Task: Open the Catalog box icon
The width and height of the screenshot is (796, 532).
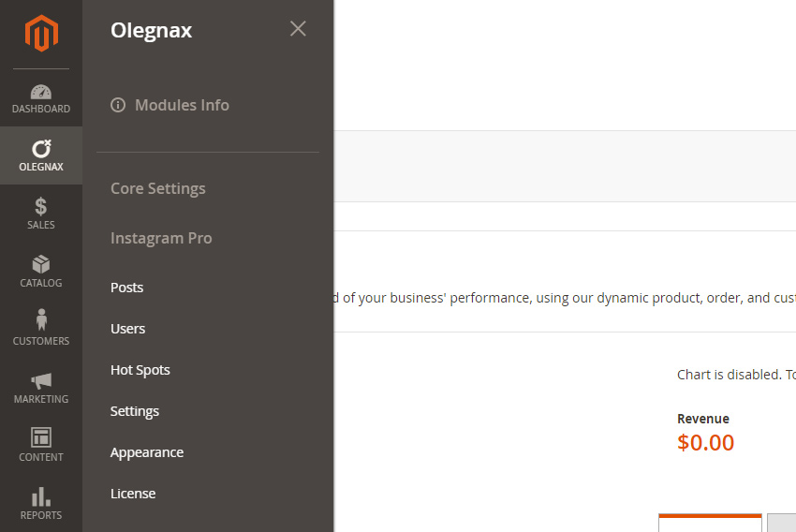Action: click(x=41, y=264)
